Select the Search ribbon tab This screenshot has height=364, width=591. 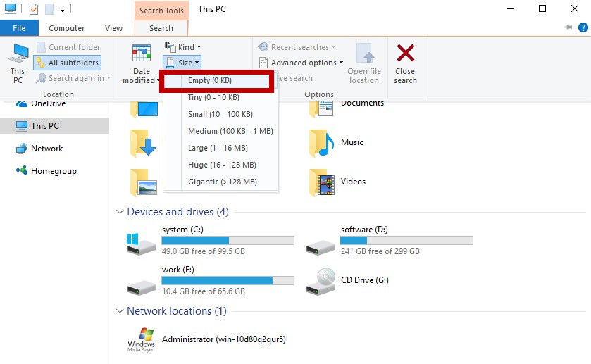(x=161, y=28)
